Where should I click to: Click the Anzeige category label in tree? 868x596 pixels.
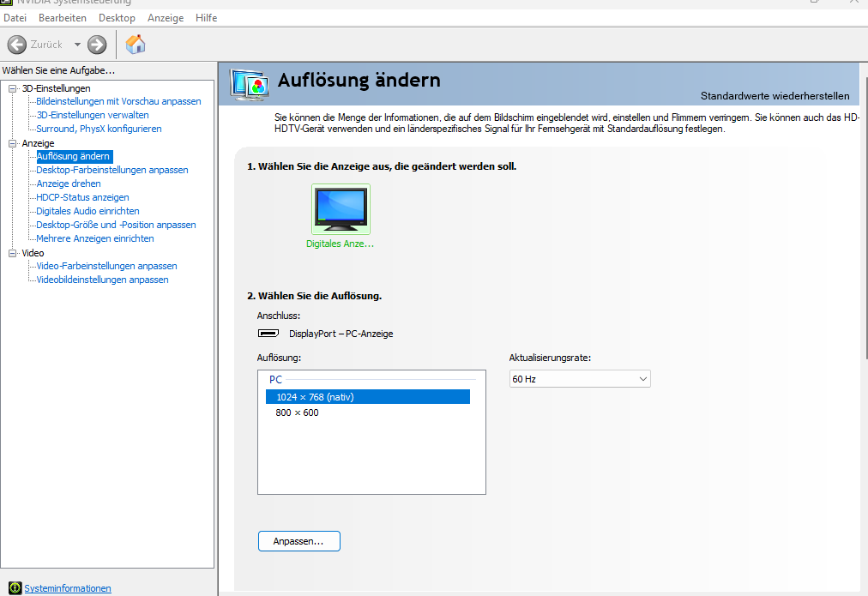[38, 143]
